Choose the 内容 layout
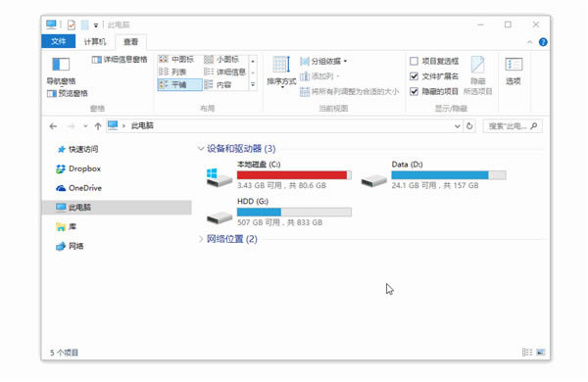Screen dimensions: 588x382 219,84
